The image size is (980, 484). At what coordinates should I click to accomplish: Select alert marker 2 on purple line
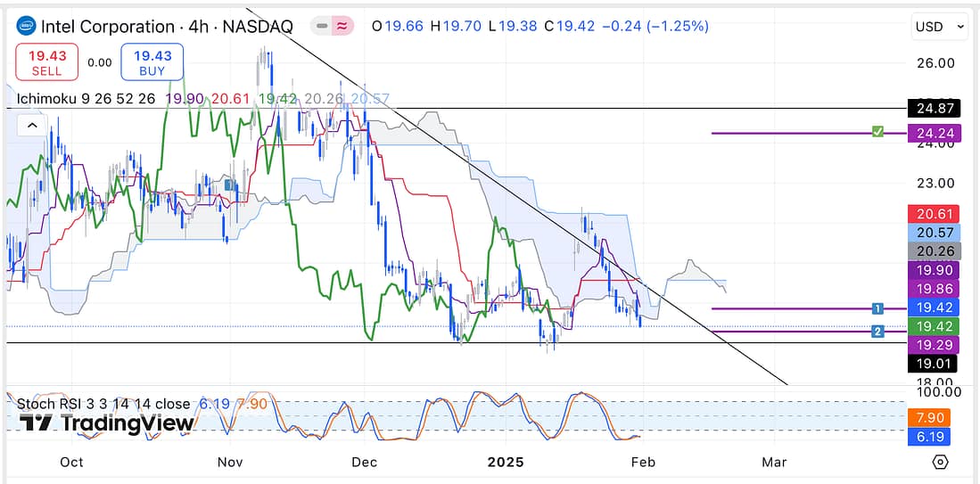[x=877, y=332]
